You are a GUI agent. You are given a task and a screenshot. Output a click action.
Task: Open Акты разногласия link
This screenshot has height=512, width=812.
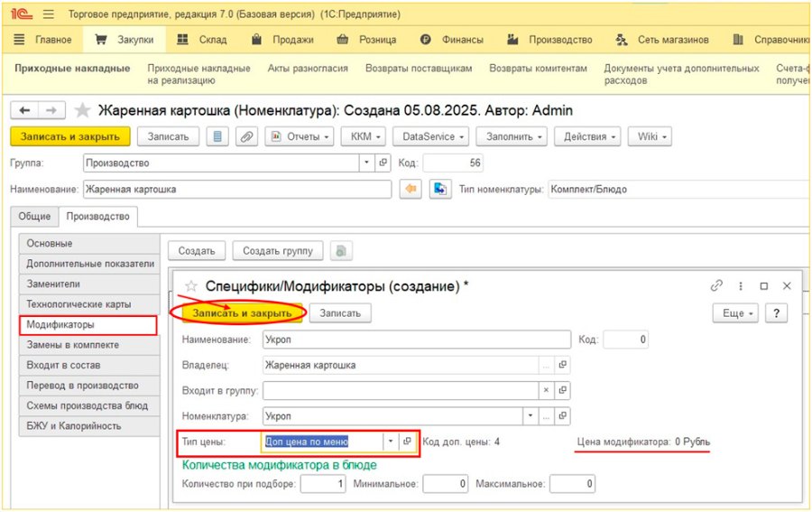pyautogui.click(x=308, y=69)
